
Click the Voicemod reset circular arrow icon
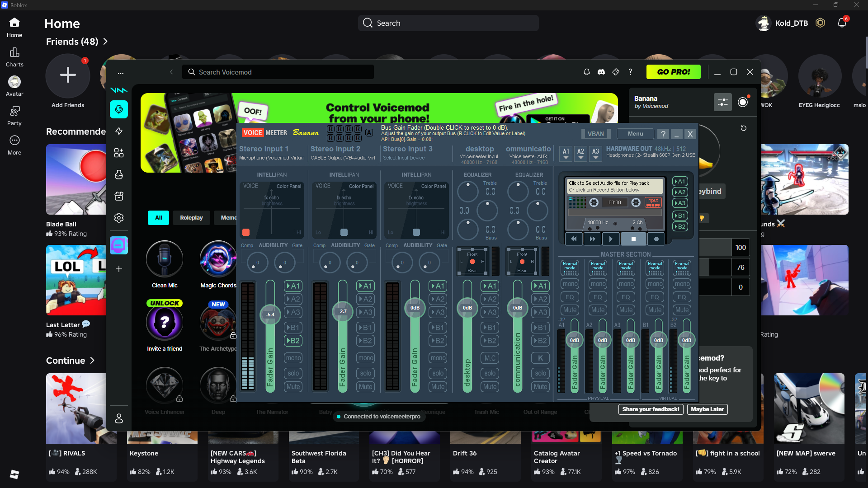pyautogui.click(x=744, y=128)
